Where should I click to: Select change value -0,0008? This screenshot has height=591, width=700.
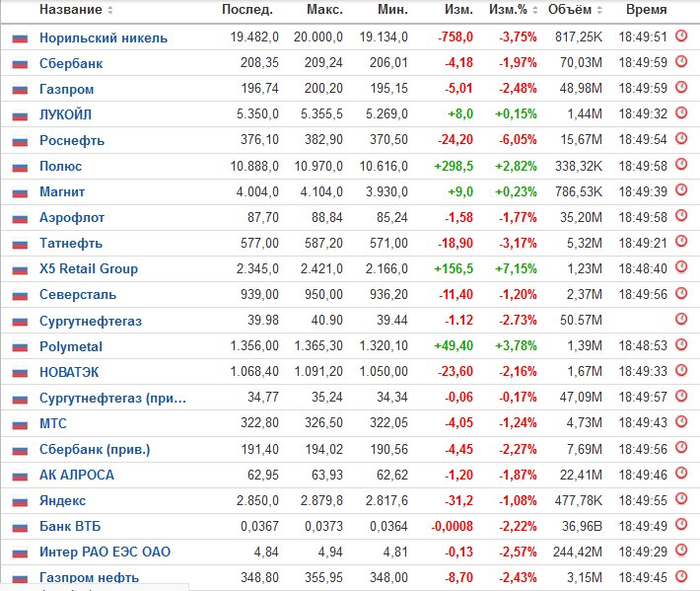452,526
